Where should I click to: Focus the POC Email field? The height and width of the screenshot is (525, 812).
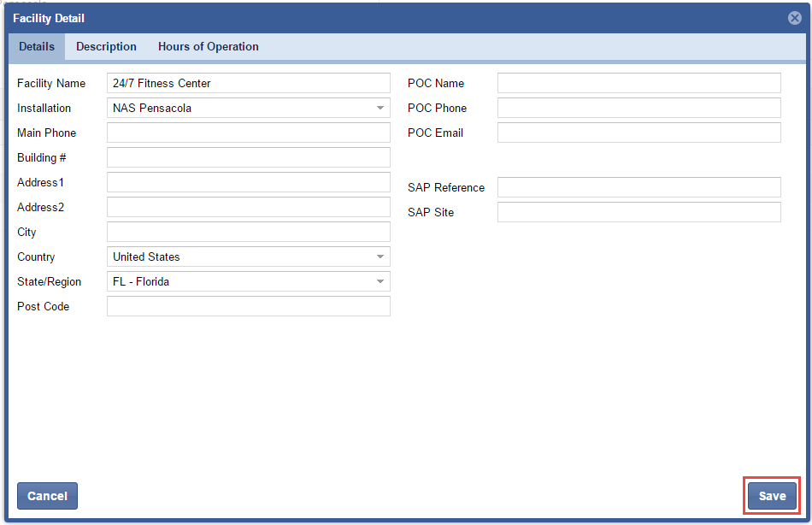(x=638, y=133)
